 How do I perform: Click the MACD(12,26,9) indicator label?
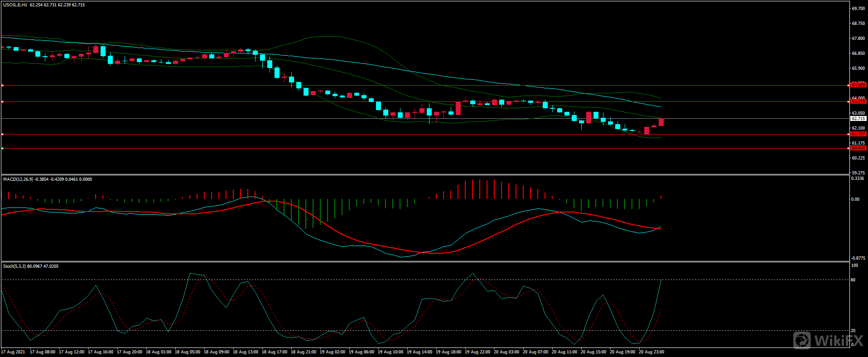(x=18, y=179)
